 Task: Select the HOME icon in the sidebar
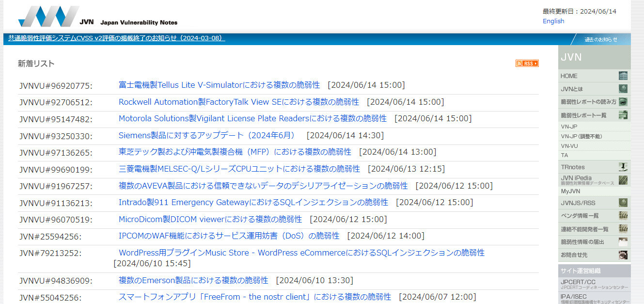click(x=623, y=76)
